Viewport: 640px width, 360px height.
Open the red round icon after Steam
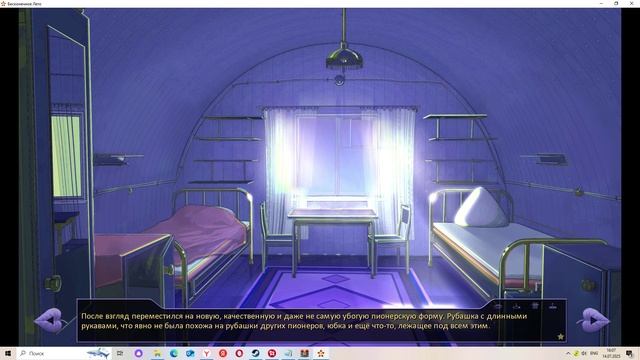tap(272, 353)
